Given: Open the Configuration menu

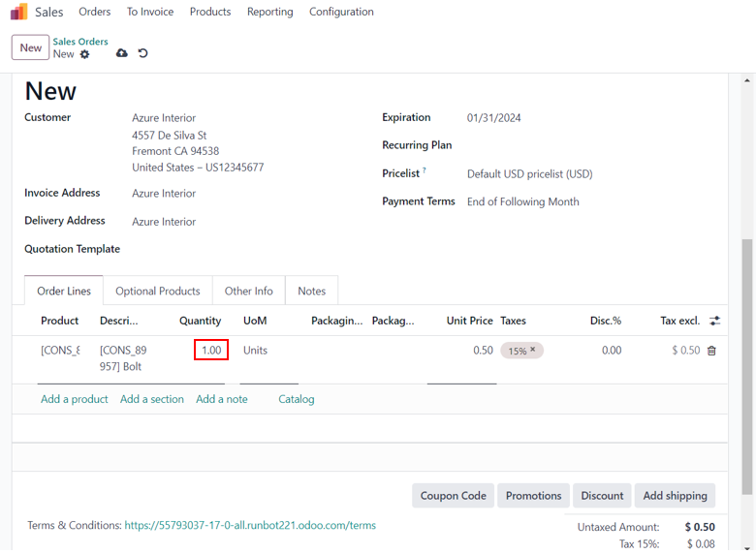Looking at the screenshot, I should coord(341,12).
